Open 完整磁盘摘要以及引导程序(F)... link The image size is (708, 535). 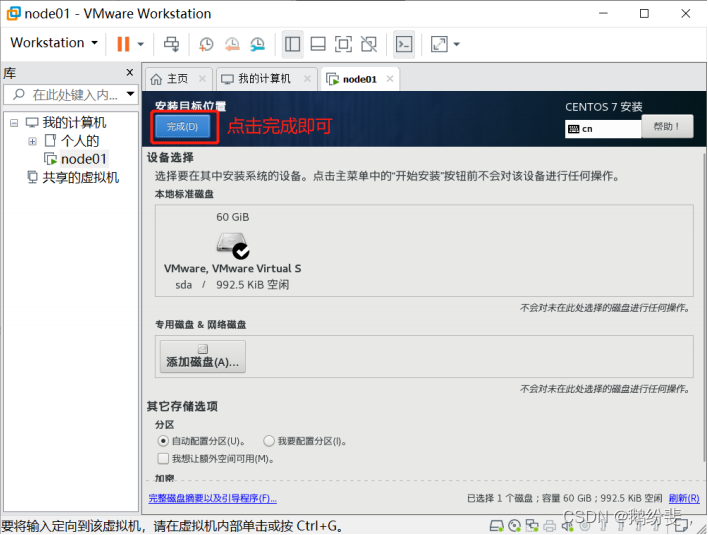click(213, 498)
